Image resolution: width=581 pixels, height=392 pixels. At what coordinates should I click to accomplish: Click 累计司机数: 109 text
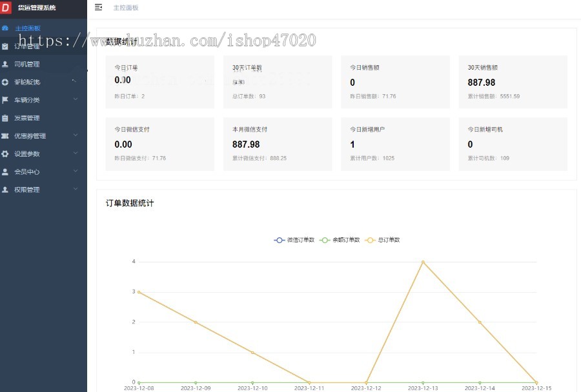(x=489, y=158)
